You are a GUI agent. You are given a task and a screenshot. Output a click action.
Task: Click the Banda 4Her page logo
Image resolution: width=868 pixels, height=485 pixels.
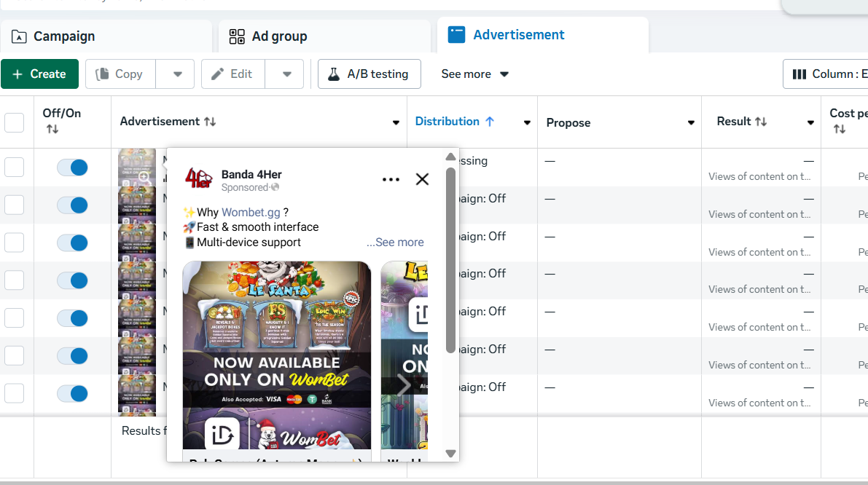pyautogui.click(x=199, y=178)
